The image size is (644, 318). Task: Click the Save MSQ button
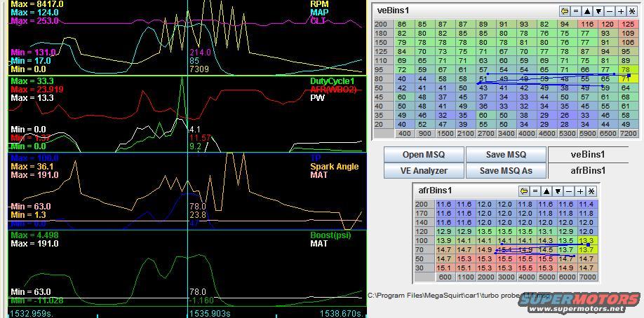tap(506, 155)
